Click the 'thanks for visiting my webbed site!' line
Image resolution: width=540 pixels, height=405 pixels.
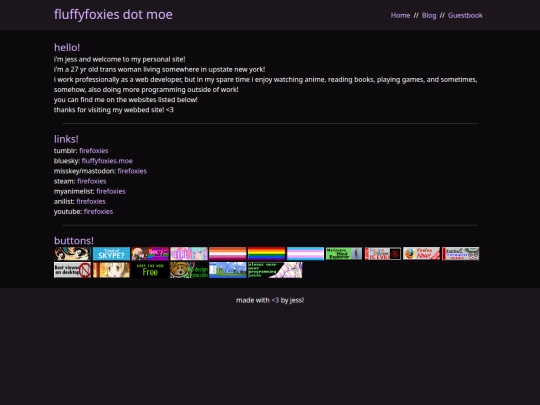click(114, 110)
